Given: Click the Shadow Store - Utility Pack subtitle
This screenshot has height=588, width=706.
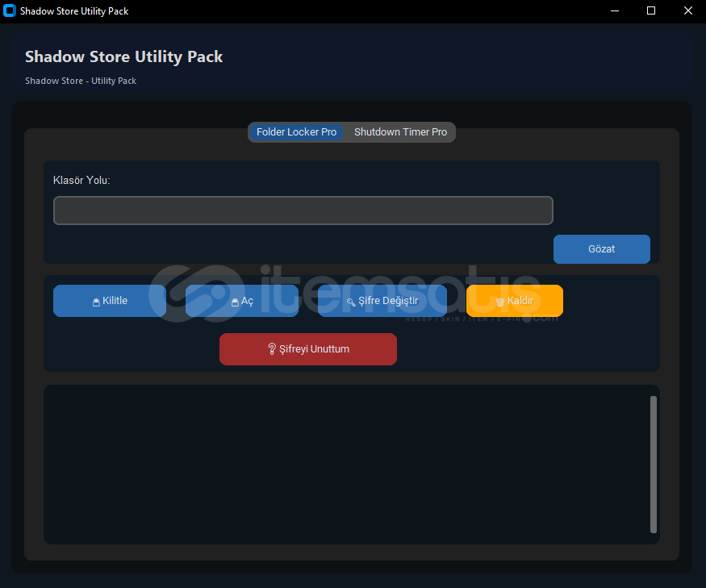Looking at the screenshot, I should (81, 81).
